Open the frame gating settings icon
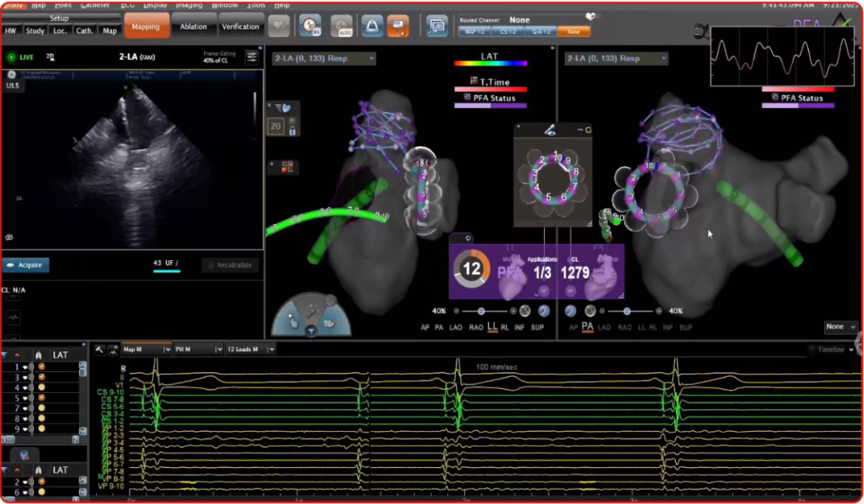 pos(252,57)
